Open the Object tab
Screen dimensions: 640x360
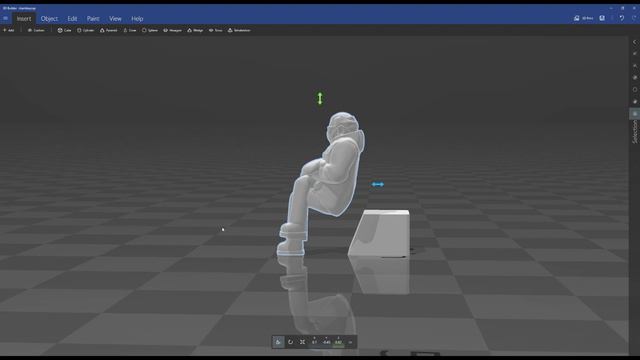(49, 18)
